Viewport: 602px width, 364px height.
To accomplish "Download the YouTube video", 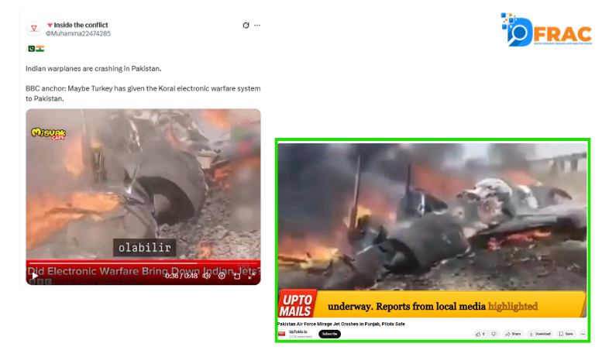I will 540,334.
